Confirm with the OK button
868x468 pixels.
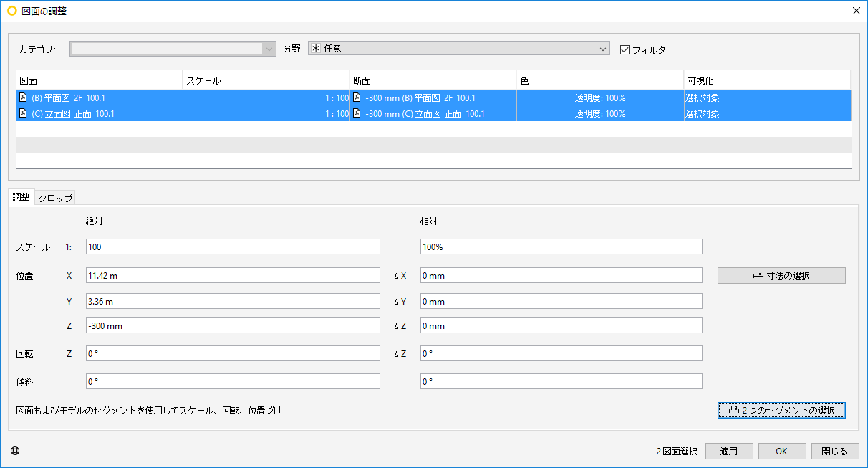point(782,451)
